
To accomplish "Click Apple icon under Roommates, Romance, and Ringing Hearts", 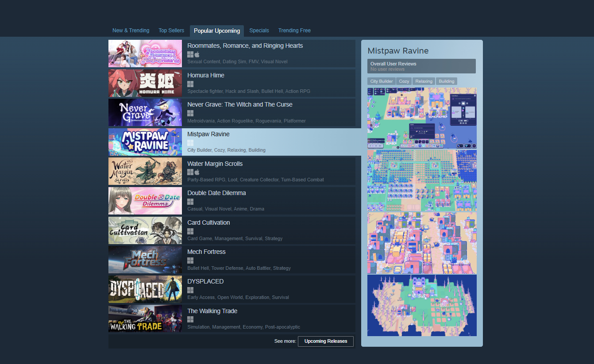I will (x=197, y=54).
